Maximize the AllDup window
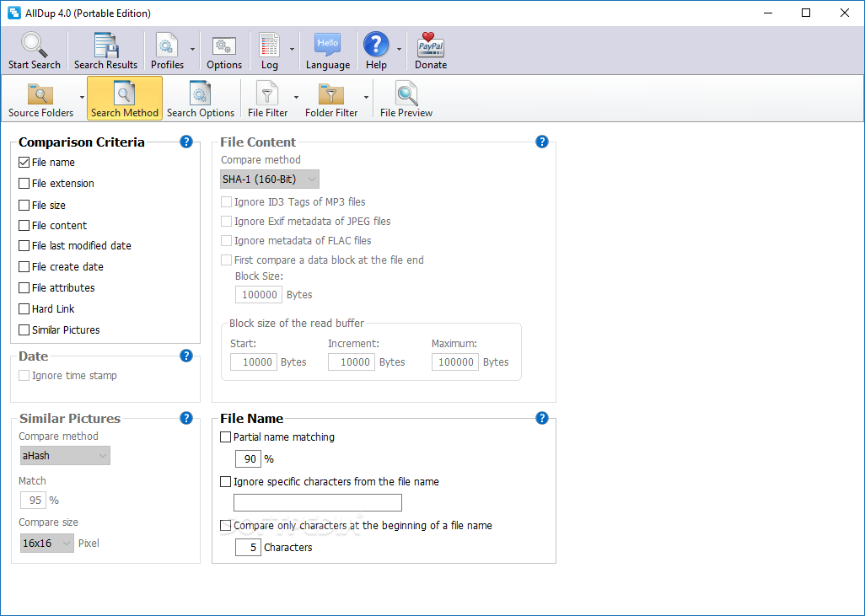 (806, 13)
